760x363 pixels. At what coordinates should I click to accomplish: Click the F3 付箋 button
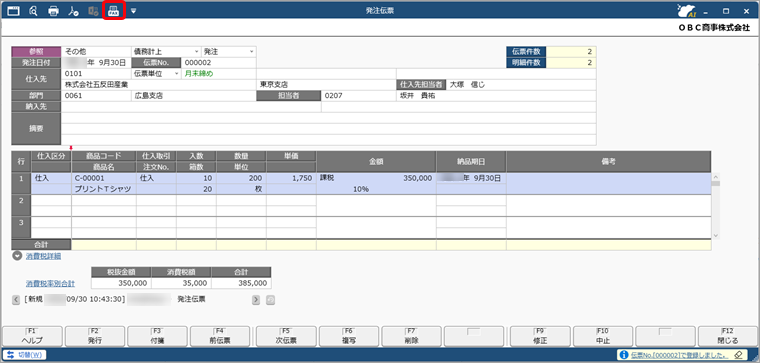[158, 335]
